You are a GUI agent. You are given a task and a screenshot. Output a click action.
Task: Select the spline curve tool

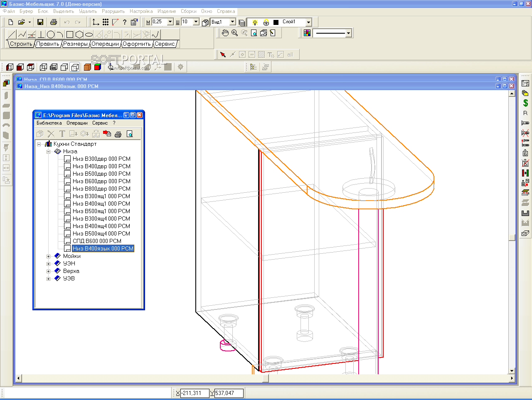tap(156, 34)
